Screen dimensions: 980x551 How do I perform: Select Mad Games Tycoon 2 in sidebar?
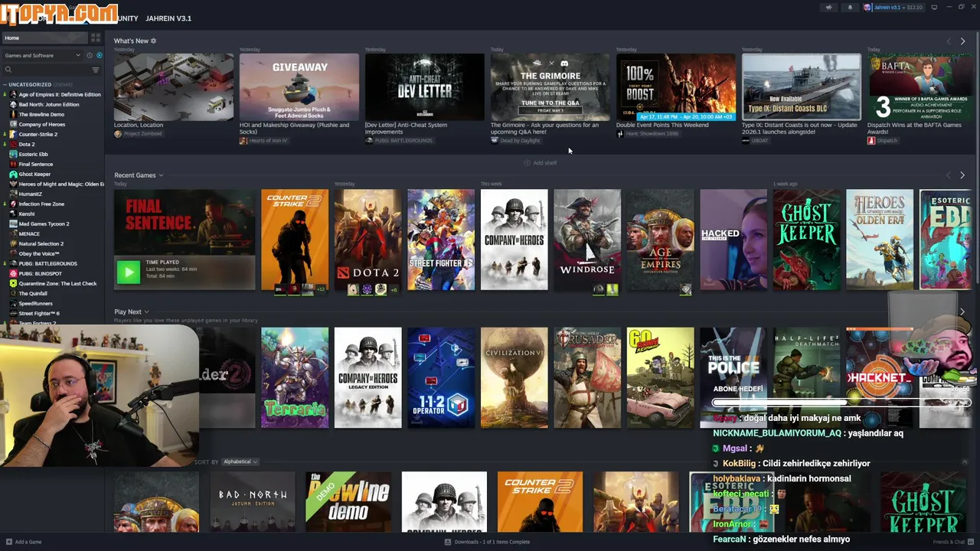(x=44, y=224)
